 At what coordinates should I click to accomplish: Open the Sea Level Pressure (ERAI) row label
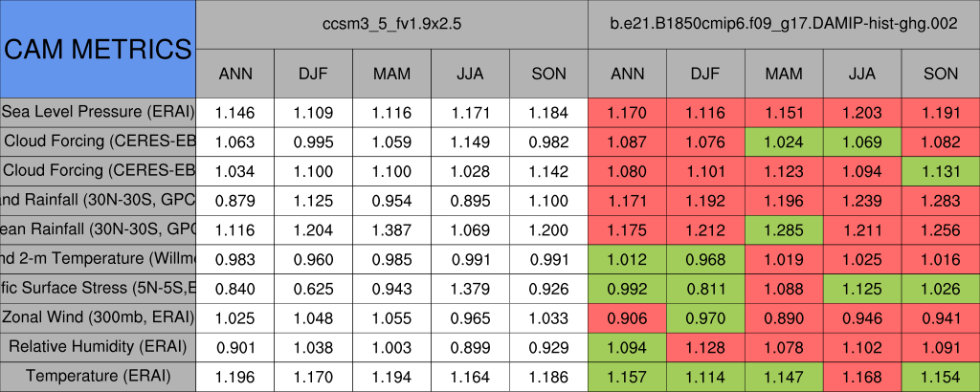pyautogui.click(x=98, y=112)
